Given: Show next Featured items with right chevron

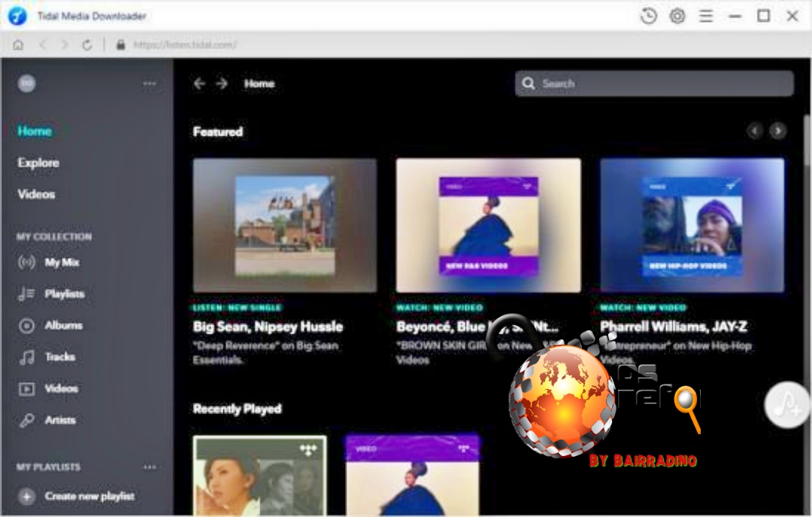Looking at the screenshot, I should (778, 131).
